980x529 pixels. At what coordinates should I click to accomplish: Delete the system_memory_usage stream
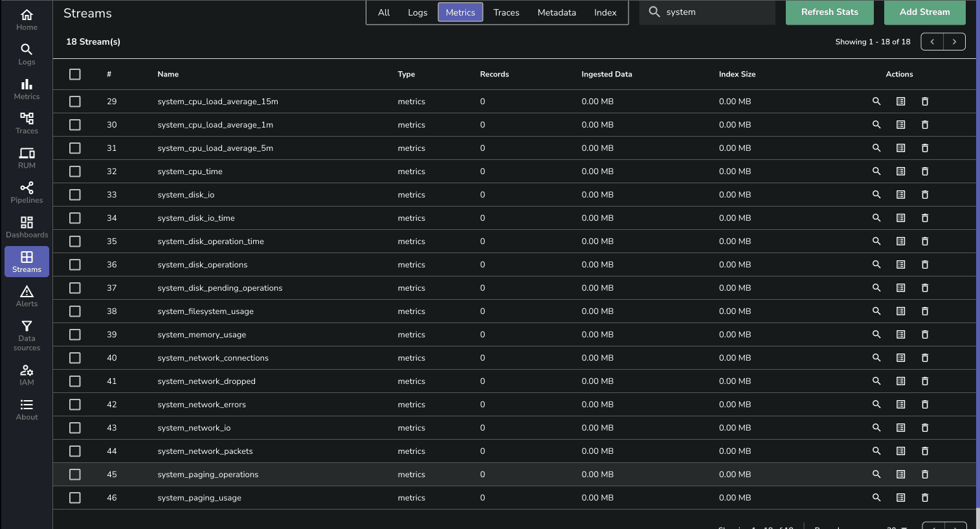(x=924, y=335)
